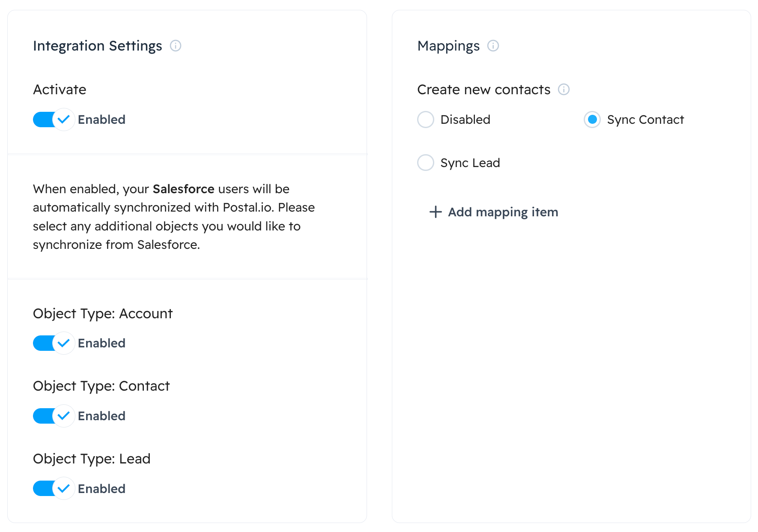Click the plus icon for mapping item
This screenshot has height=532, width=758.
tap(436, 212)
